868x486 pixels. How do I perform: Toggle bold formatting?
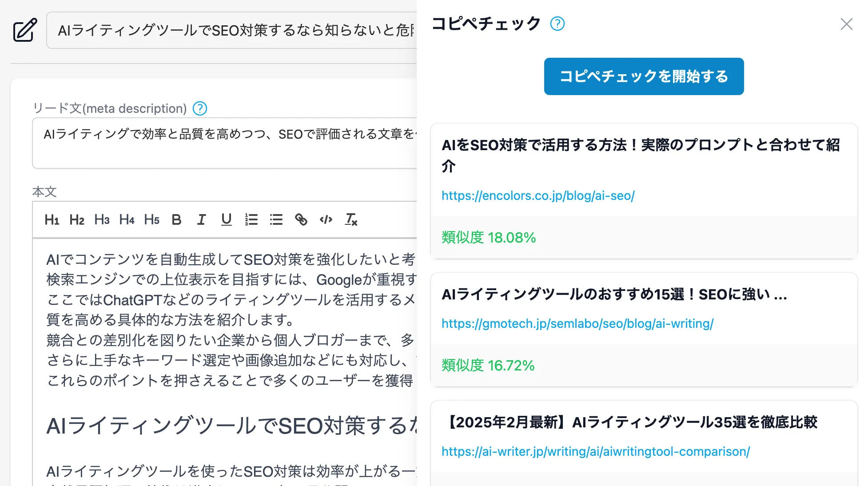176,219
